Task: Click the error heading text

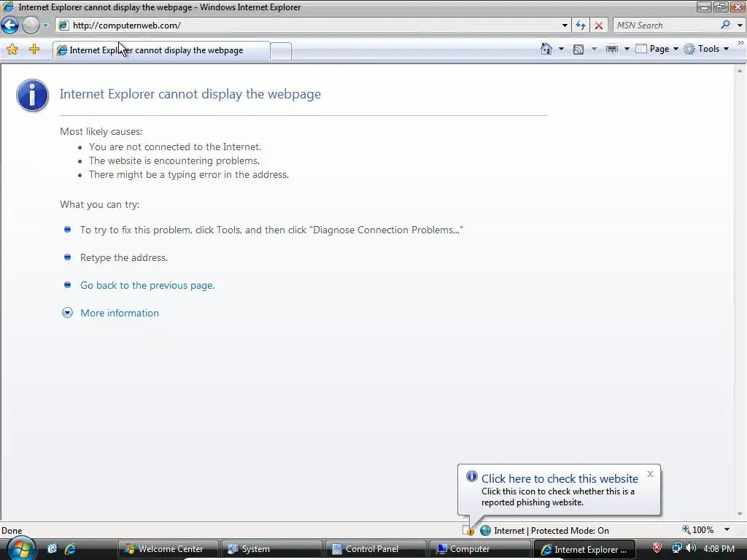Action: [190, 94]
